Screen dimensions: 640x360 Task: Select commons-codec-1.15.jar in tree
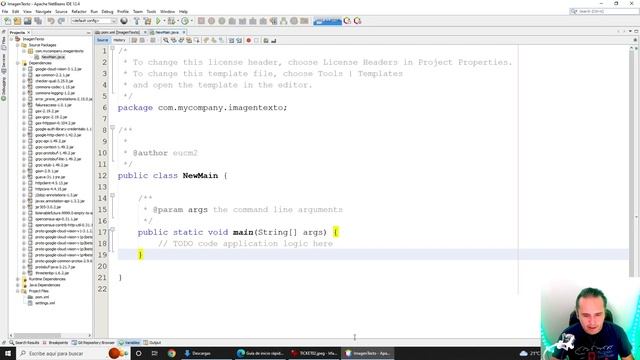tap(55, 87)
